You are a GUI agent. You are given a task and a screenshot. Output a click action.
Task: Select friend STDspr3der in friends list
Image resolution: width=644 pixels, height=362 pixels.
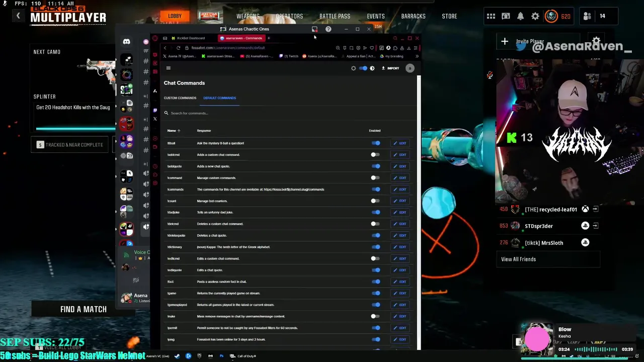548,226
